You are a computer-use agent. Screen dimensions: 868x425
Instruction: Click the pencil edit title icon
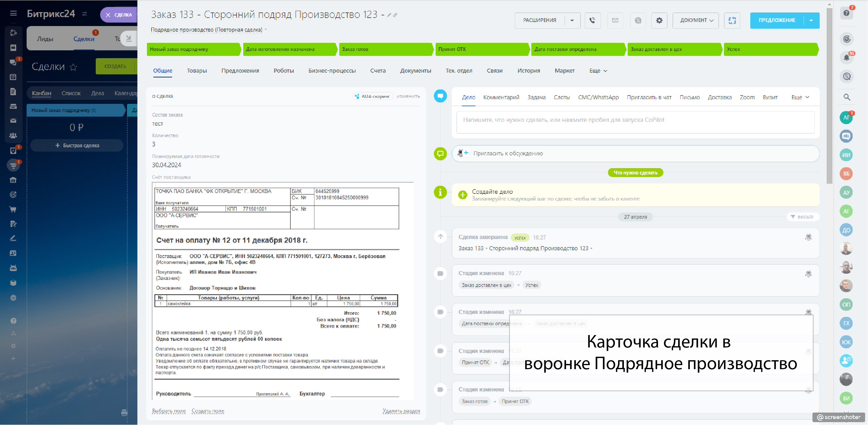(x=389, y=15)
